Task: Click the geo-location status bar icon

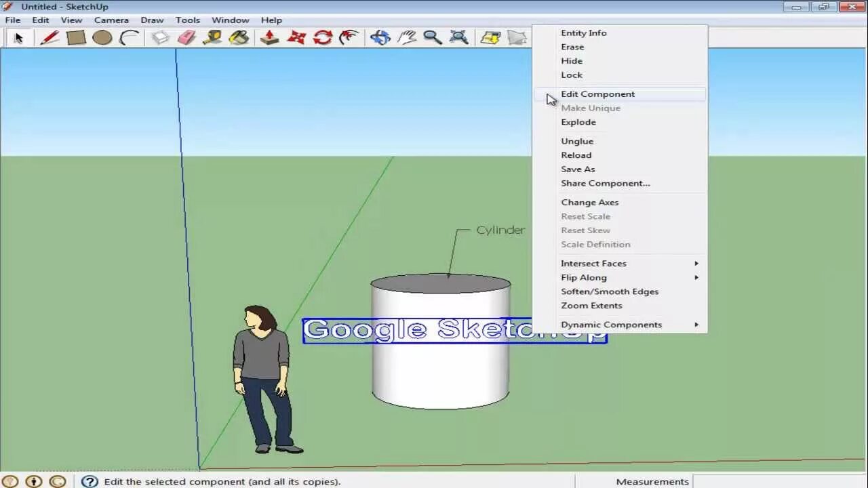Action: (10, 481)
